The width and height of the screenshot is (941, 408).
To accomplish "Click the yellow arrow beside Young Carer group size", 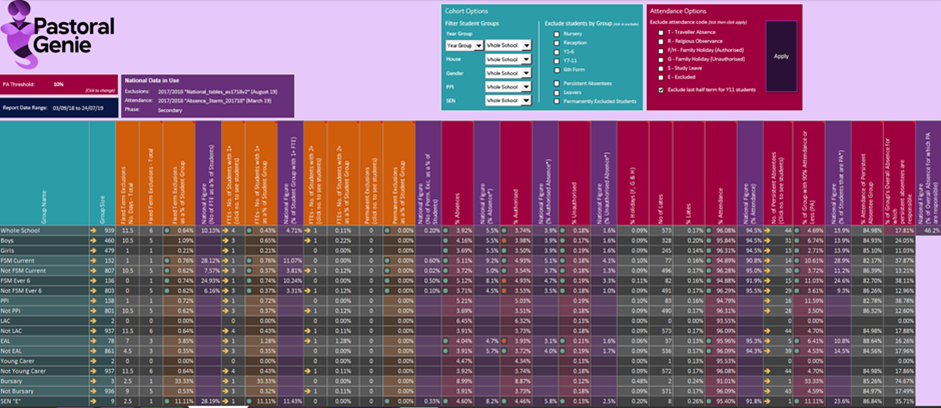I will pos(93,361).
